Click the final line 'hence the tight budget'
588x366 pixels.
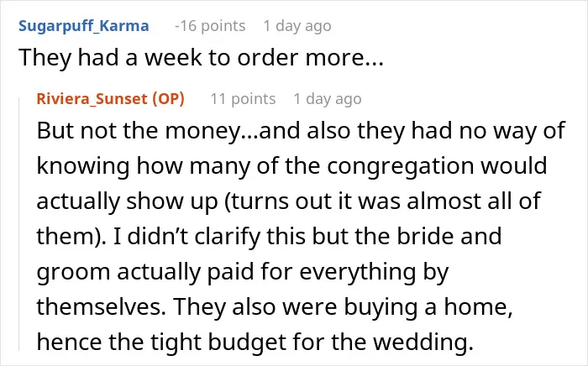point(255,342)
